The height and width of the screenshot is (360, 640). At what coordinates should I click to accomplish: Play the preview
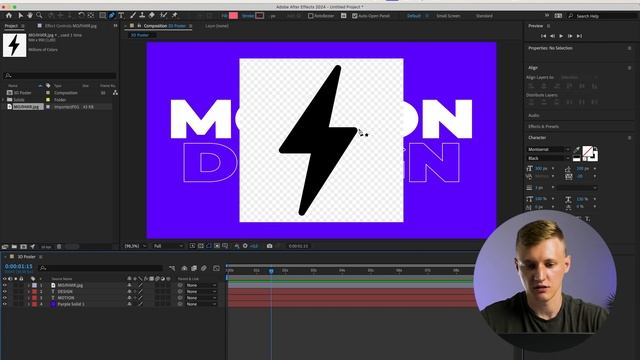coord(561,36)
